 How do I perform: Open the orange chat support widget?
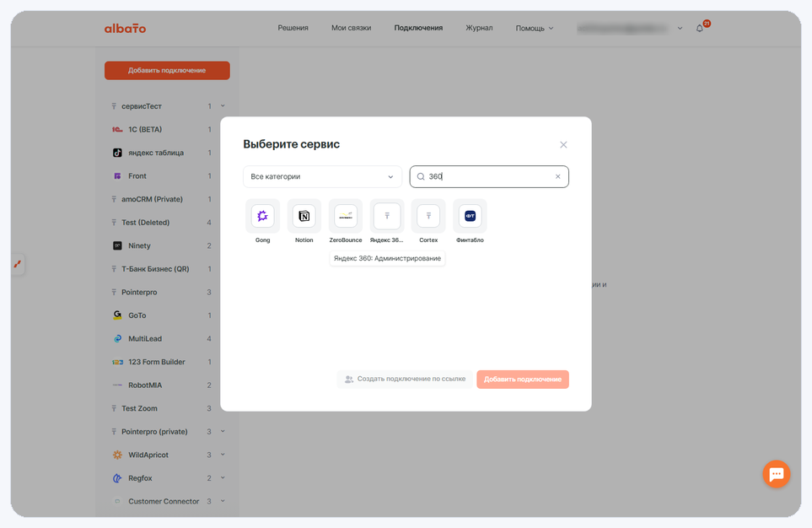[x=777, y=473]
